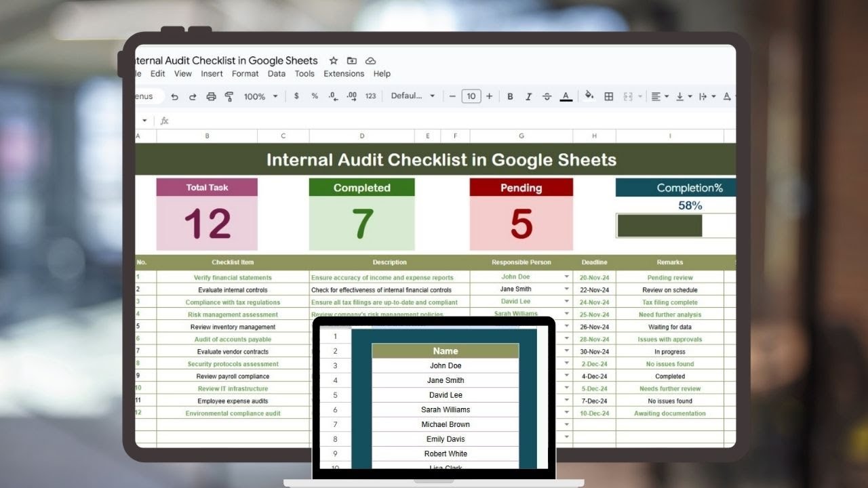Click the move to folder icon
Viewport: 868px width, 488px height.
click(351, 60)
